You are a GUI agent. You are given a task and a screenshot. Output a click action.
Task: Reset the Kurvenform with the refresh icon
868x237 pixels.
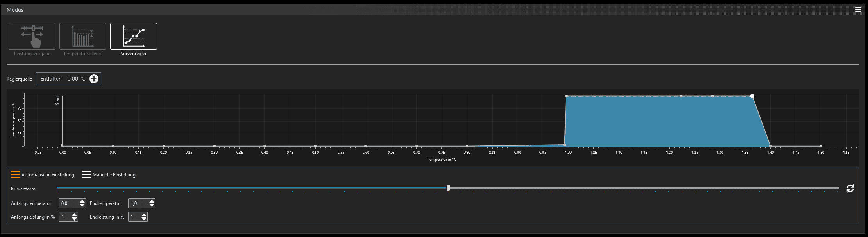click(x=850, y=189)
